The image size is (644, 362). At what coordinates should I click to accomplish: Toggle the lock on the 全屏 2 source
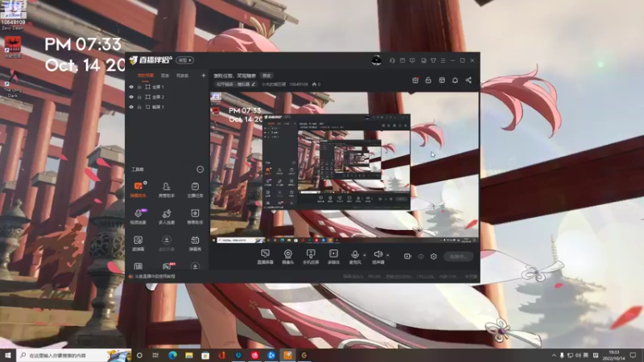point(139,97)
